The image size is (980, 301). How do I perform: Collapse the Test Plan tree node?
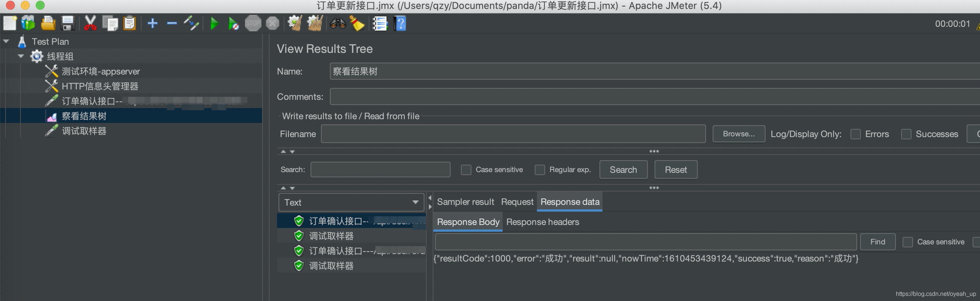pyautogui.click(x=6, y=41)
